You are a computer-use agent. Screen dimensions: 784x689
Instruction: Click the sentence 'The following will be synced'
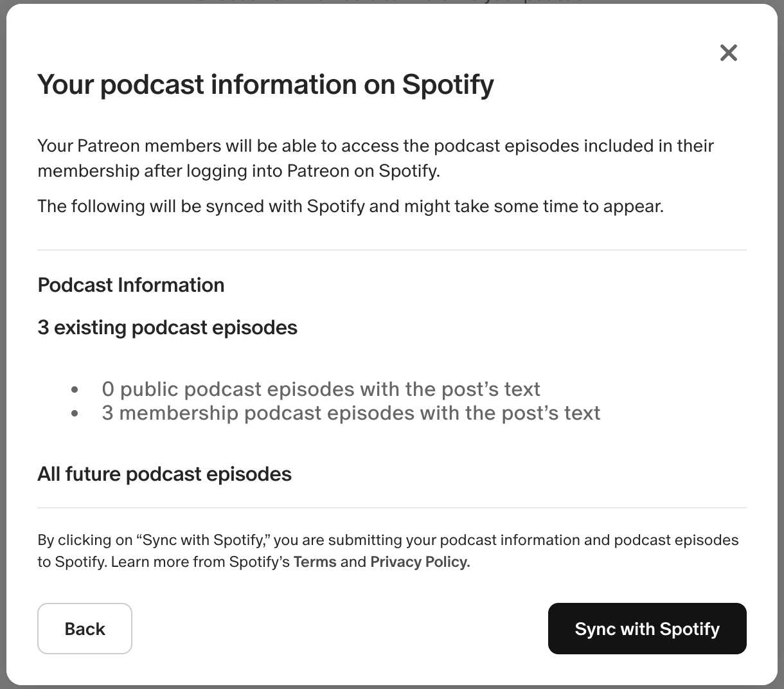[350, 206]
